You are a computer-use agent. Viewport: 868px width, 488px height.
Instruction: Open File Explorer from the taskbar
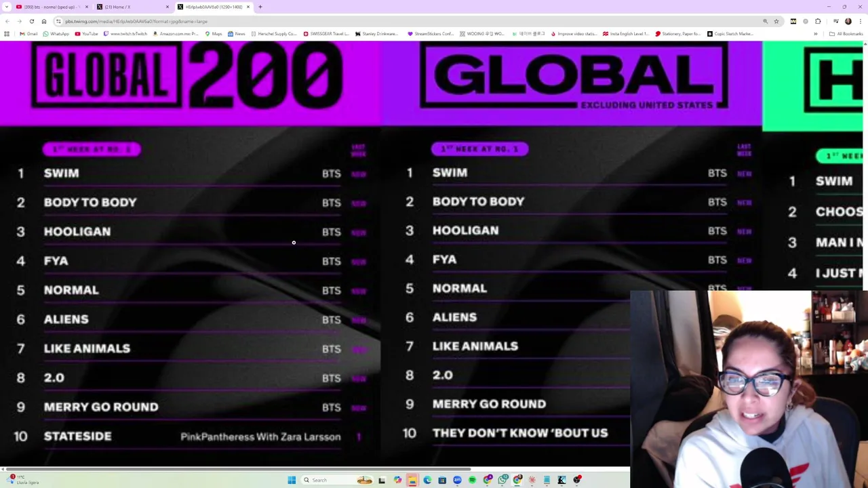412,480
